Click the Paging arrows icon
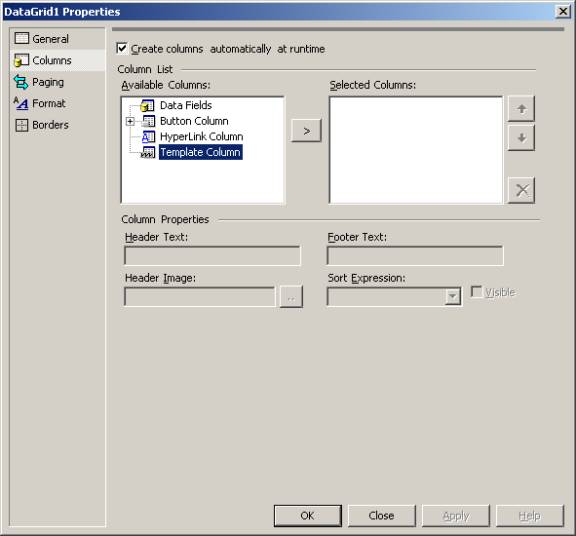 pos(21,82)
